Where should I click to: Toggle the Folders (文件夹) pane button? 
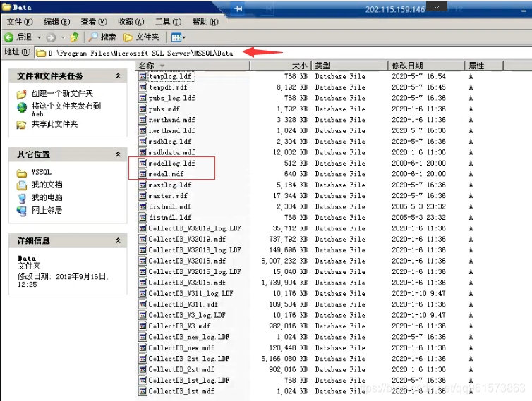[x=141, y=37]
